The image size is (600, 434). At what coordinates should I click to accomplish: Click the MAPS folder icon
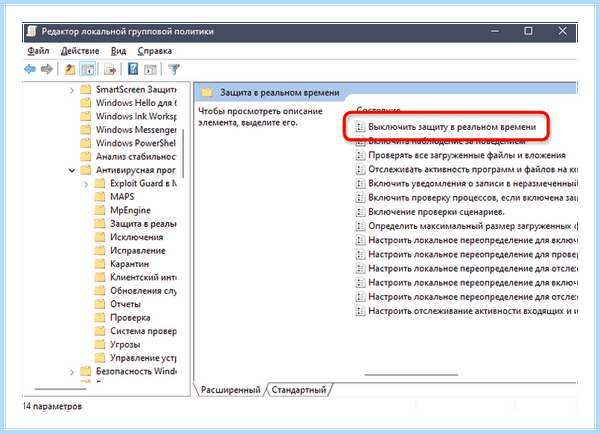click(x=100, y=197)
